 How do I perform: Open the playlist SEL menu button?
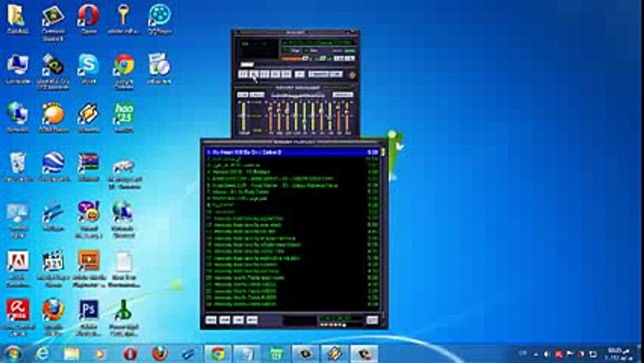[238, 320]
